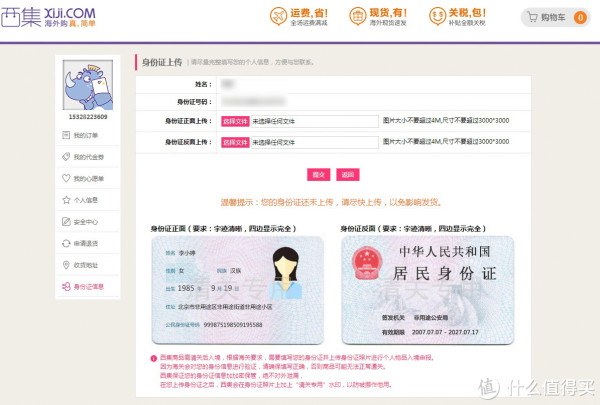
Task: Click the heart icon for 我的心愿单
Action: (66, 178)
